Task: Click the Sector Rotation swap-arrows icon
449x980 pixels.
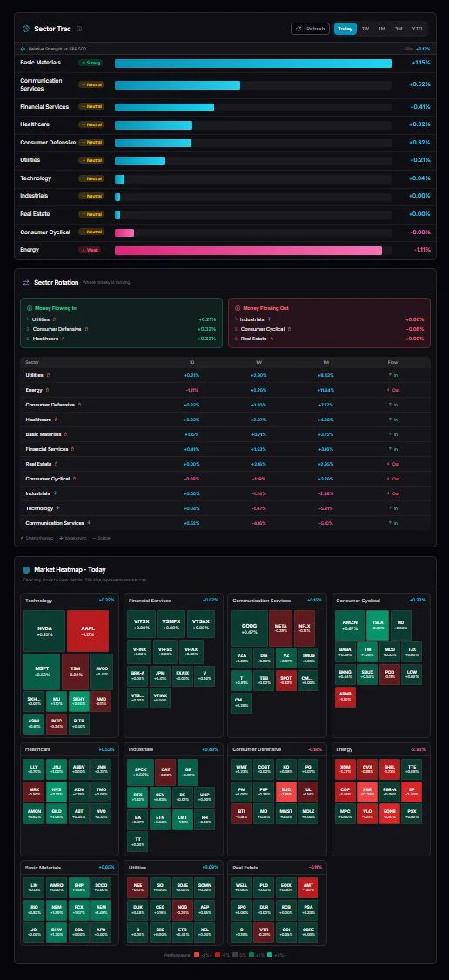Action: tap(25, 283)
